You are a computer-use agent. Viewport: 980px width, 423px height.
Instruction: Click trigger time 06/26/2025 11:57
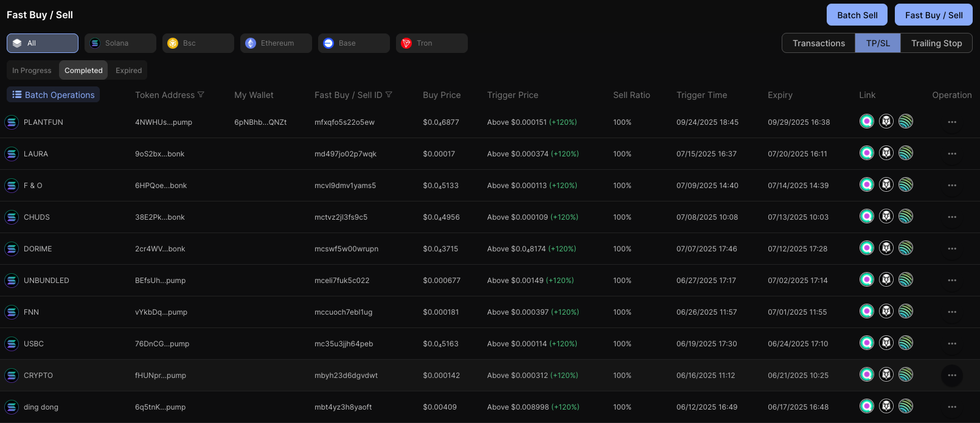coord(706,312)
